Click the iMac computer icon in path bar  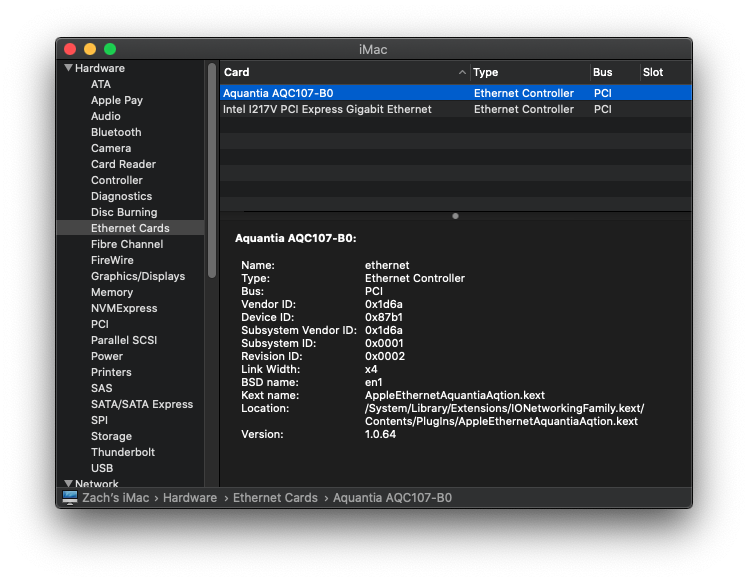pos(70,498)
